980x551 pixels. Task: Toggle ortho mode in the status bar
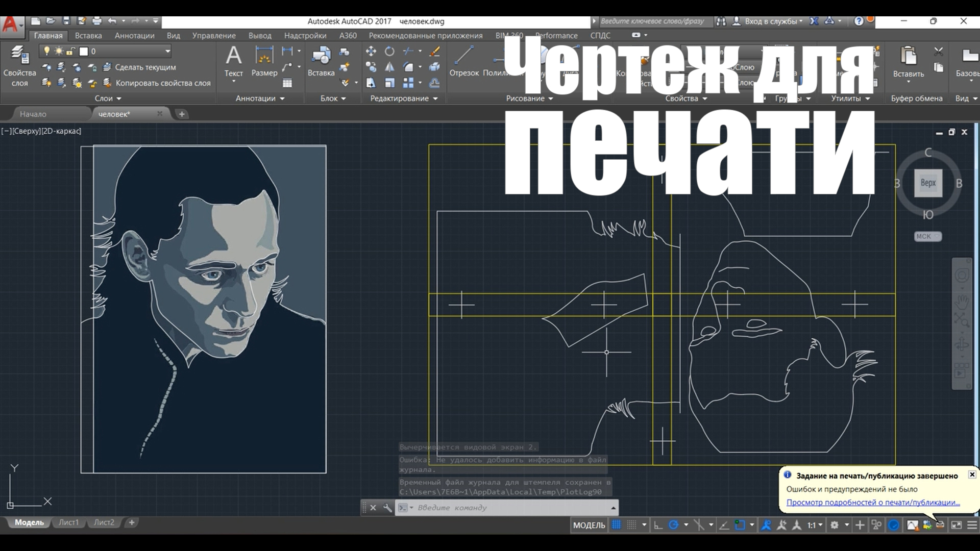[x=658, y=524]
